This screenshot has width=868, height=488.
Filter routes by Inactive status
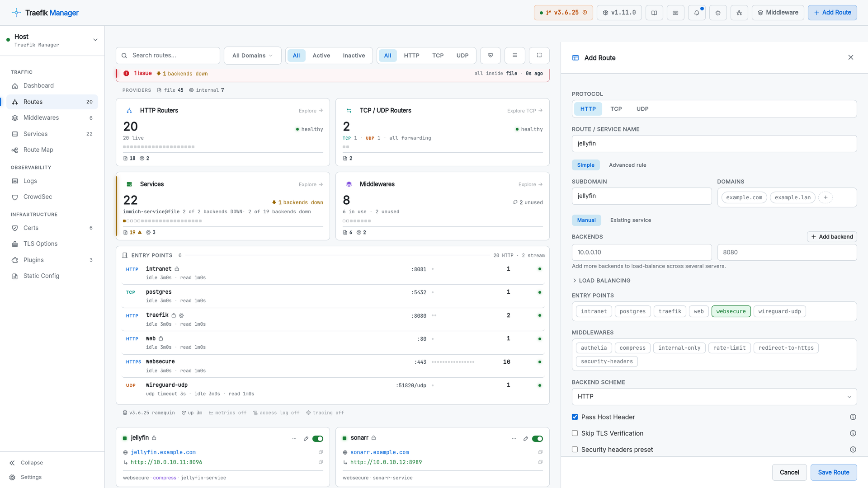[x=354, y=56]
